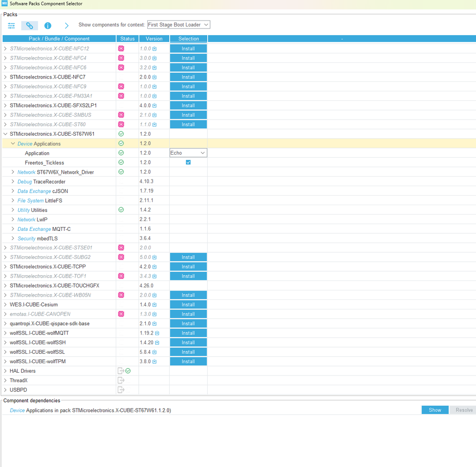Click HAL Drivers export status icon
476x467 pixels.
pos(121,370)
